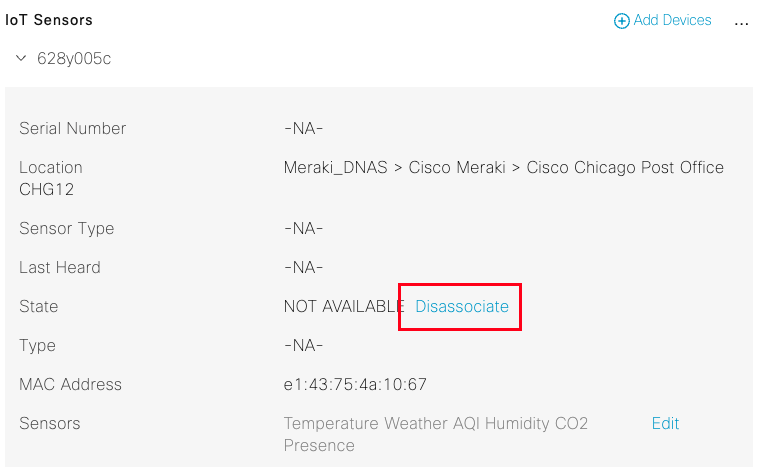
Task: Click the Last Heard field label
Action: (x=60, y=267)
